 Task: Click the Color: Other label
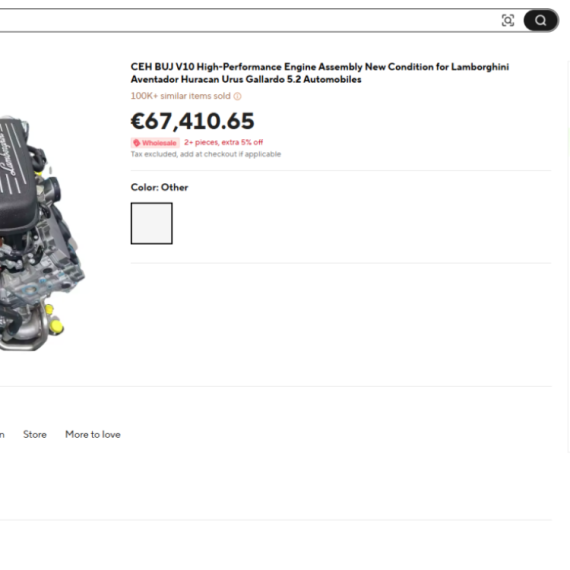click(x=159, y=187)
